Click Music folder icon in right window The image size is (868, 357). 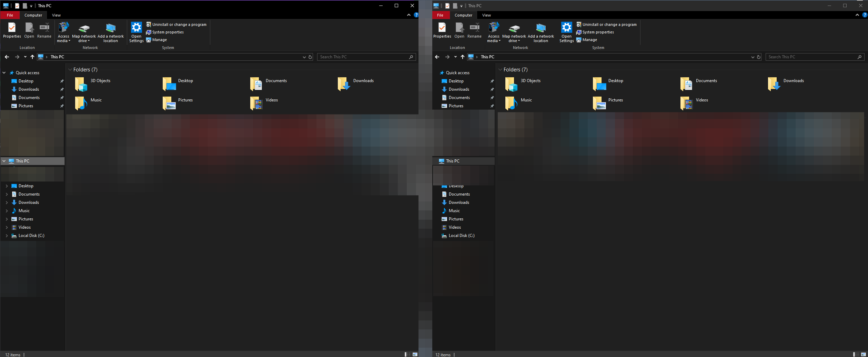click(x=512, y=103)
